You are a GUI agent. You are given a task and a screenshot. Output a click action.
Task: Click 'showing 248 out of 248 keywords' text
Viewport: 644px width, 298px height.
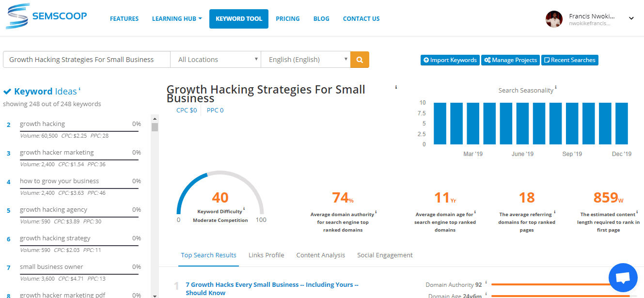click(52, 104)
